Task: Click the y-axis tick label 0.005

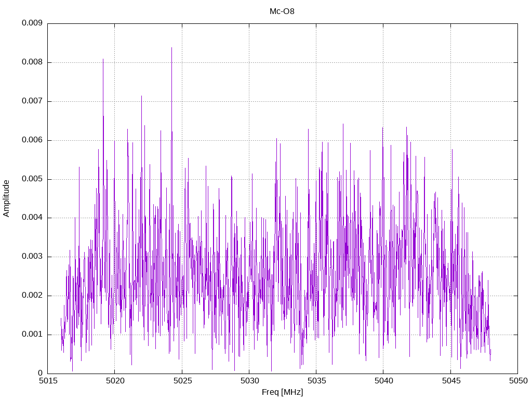Action: point(32,179)
